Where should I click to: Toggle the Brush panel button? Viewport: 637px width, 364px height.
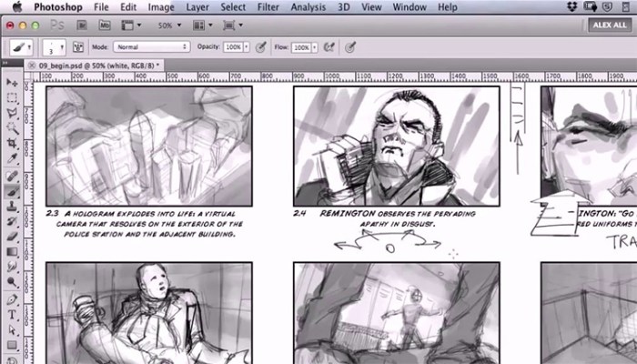78,47
